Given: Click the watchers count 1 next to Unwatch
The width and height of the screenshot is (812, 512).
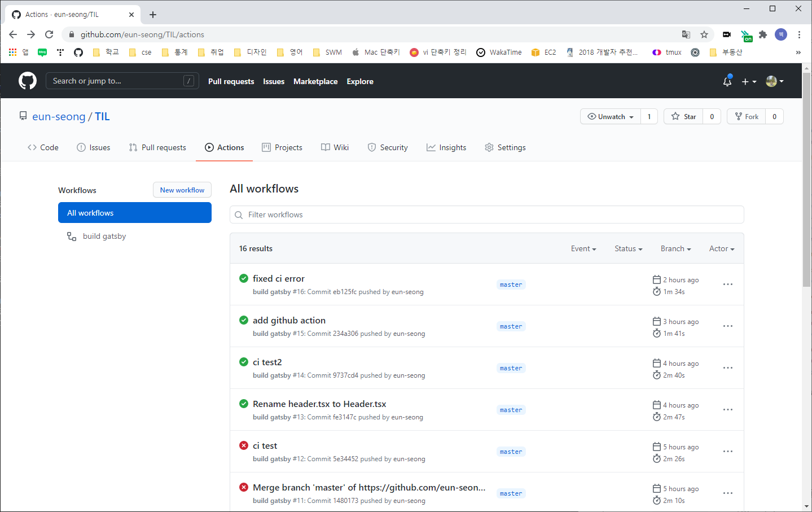Looking at the screenshot, I should click(649, 116).
